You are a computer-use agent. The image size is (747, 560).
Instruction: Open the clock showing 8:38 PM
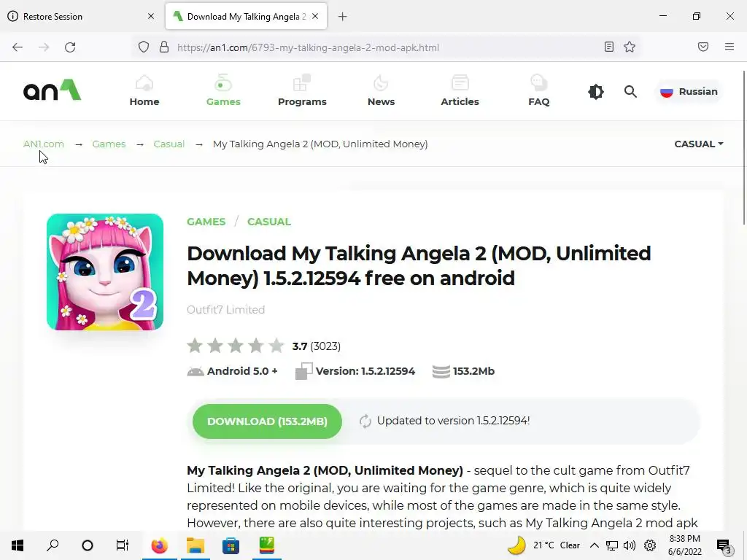tap(684, 545)
